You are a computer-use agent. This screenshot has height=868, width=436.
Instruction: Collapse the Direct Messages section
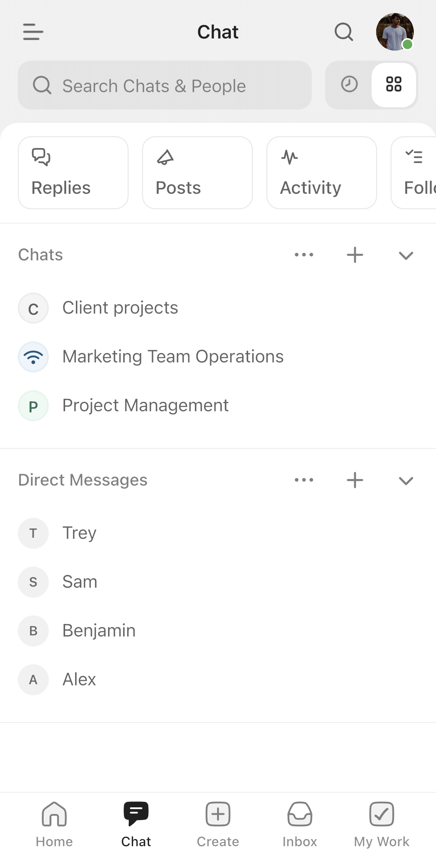[x=406, y=480]
